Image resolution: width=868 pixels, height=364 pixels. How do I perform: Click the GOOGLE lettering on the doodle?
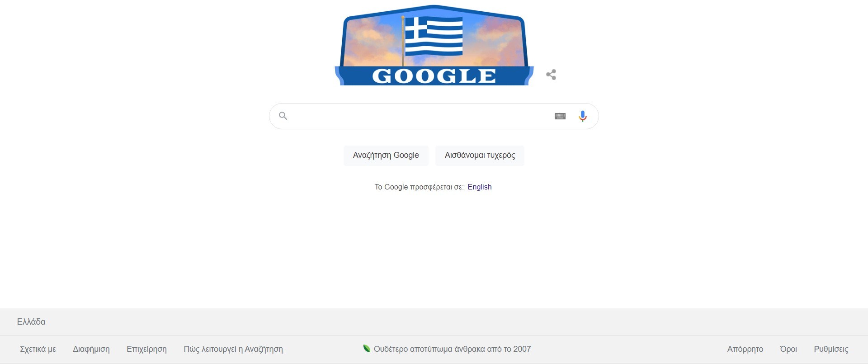pos(434,76)
